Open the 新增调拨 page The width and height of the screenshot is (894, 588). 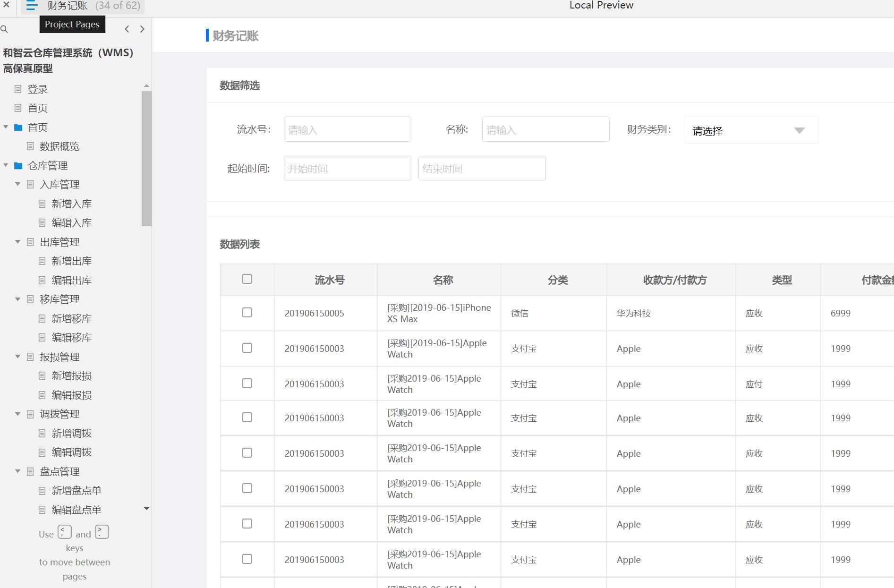pos(71,434)
